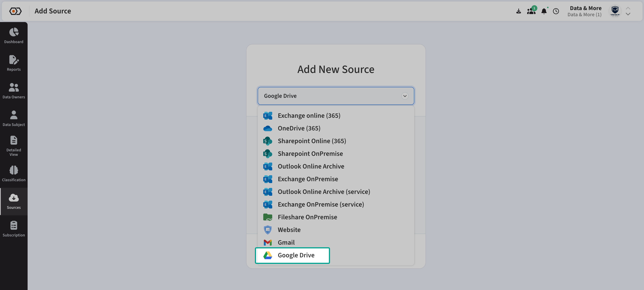Open the Subscription sidebar item
Screen dimensions: 644x290
pos(14,229)
